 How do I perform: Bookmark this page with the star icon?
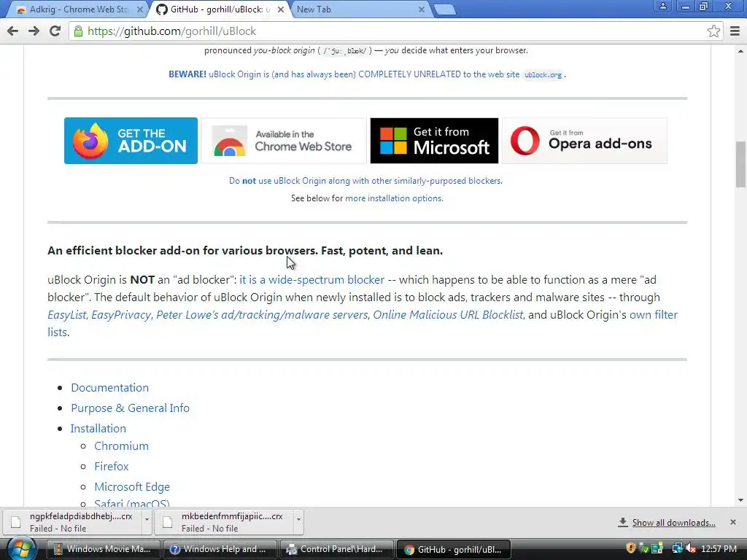pyautogui.click(x=713, y=31)
